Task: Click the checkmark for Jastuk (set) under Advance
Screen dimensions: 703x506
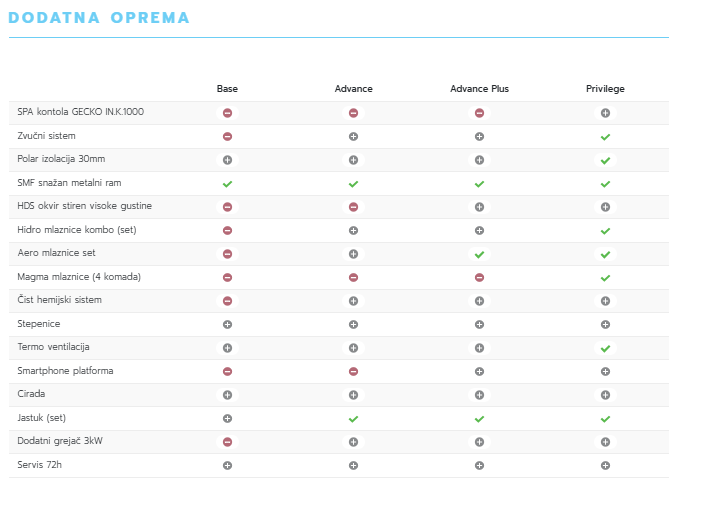Action: [353, 419]
